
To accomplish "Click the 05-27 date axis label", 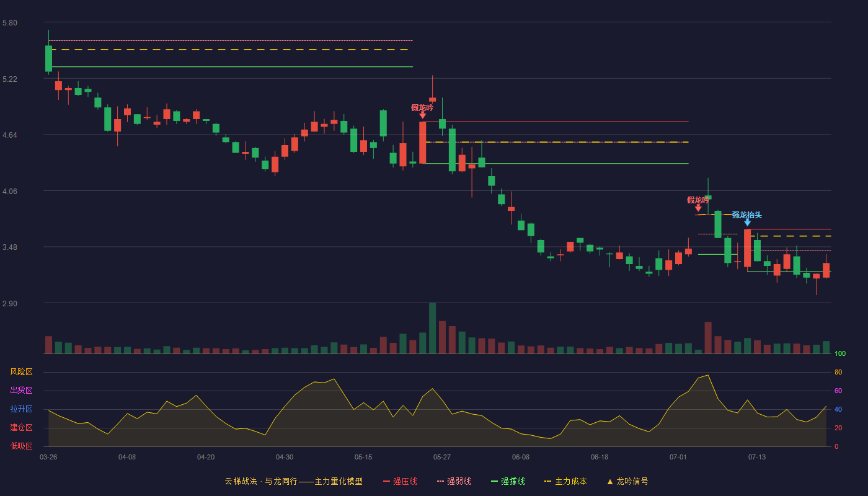I will pos(442,457).
